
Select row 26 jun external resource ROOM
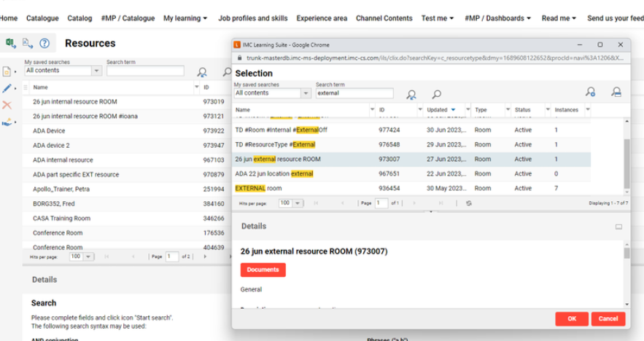point(411,160)
